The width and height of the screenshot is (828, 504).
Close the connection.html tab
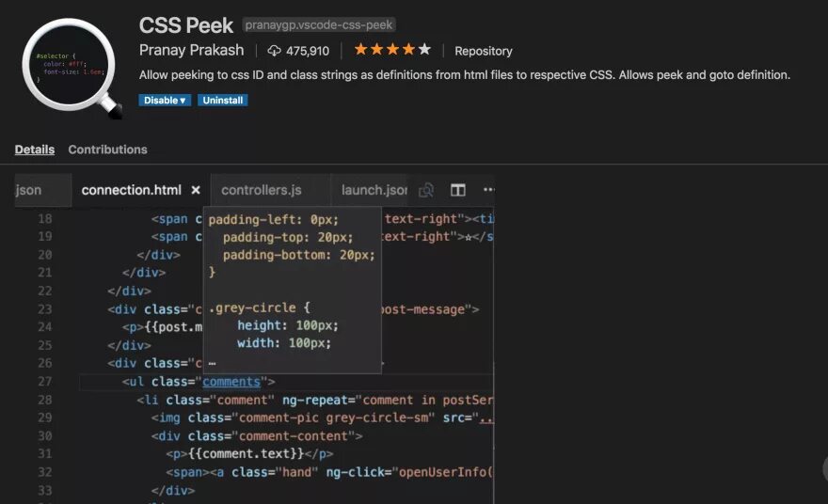click(196, 190)
